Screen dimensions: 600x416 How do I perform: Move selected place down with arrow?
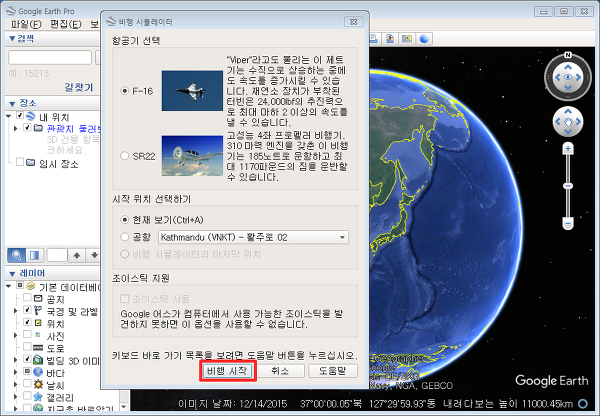pos(94,255)
